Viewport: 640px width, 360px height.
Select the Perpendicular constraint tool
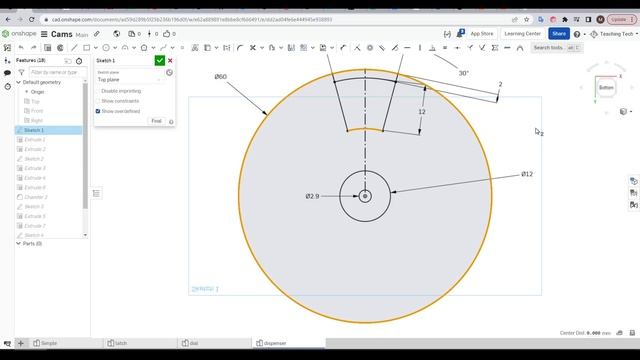(432, 48)
